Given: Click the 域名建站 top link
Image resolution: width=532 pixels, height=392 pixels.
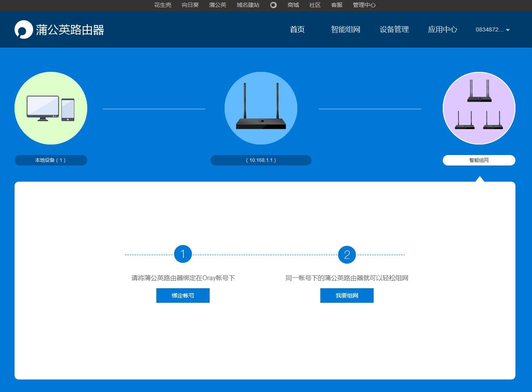Looking at the screenshot, I should 248,5.
